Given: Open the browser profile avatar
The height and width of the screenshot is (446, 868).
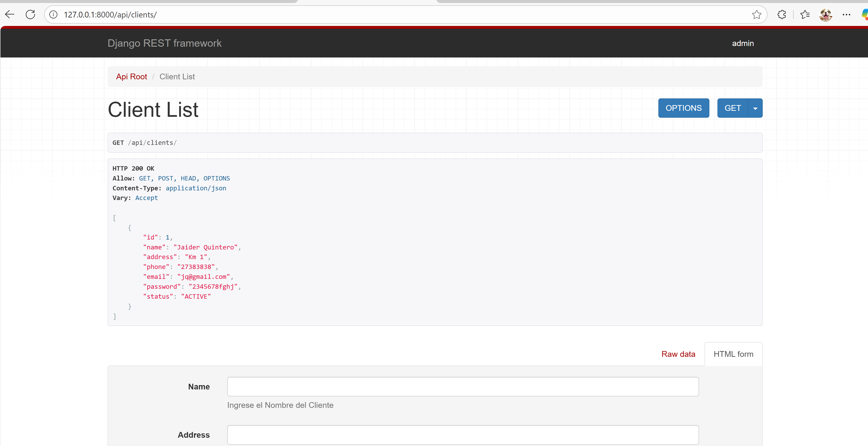Looking at the screenshot, I should 825,14.
